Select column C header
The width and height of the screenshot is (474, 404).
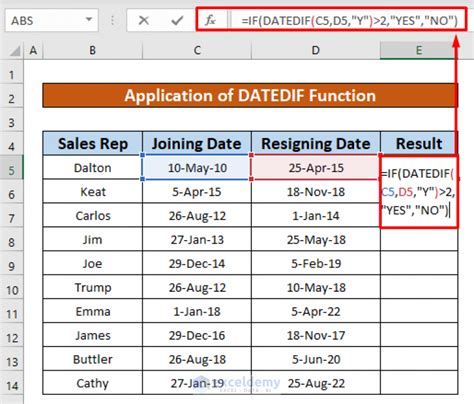(x=197, y=51)
